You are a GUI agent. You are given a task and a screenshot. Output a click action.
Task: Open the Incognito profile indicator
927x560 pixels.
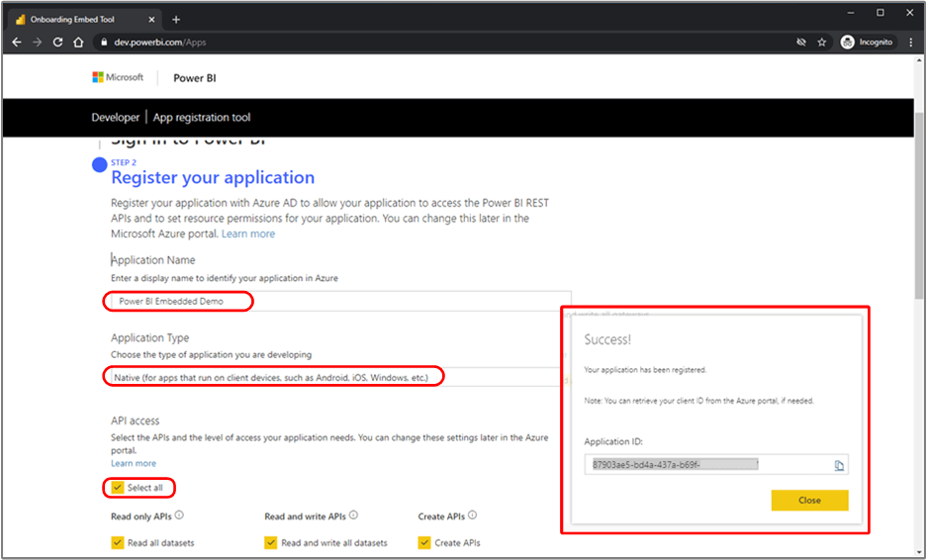point(867,42)
